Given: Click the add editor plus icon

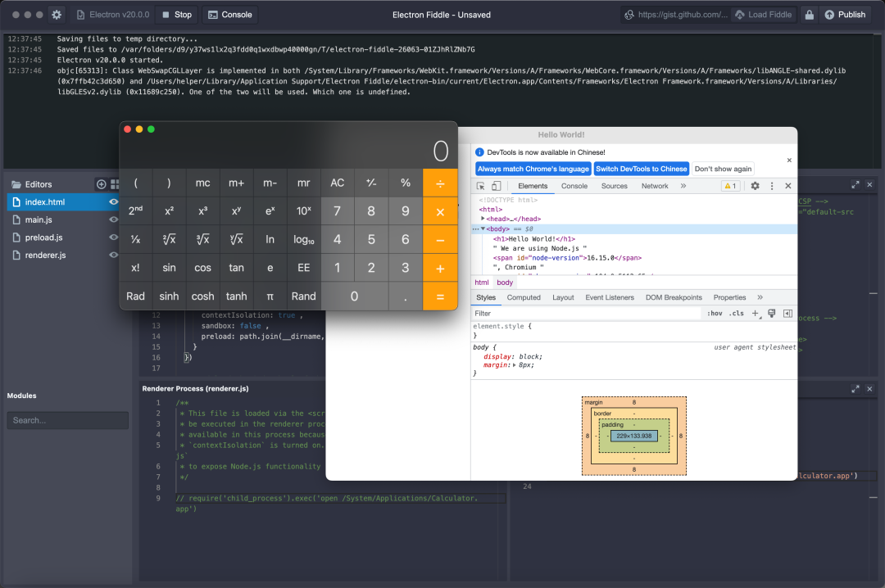Looking at the screenshot, I should point(101,184).
